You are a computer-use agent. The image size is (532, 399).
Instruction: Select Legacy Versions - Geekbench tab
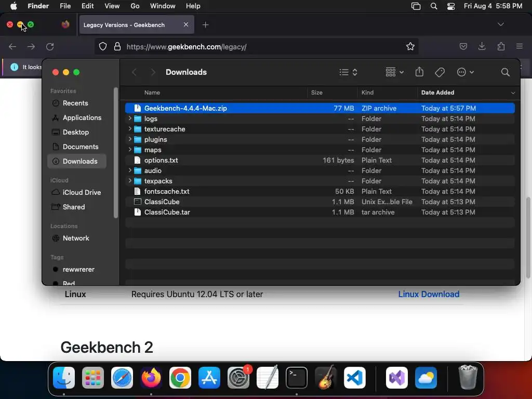pyautogui.click(x=137, y=25)
